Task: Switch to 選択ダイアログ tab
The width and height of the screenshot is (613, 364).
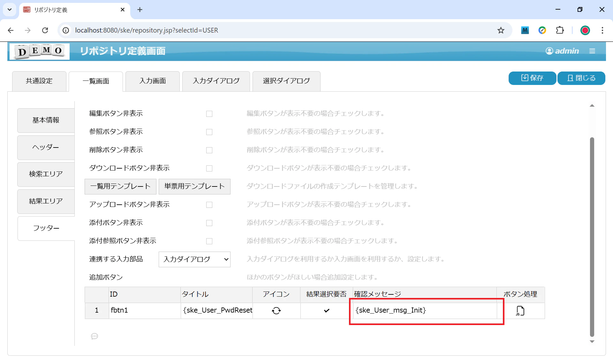Action: tap(286, 81)
